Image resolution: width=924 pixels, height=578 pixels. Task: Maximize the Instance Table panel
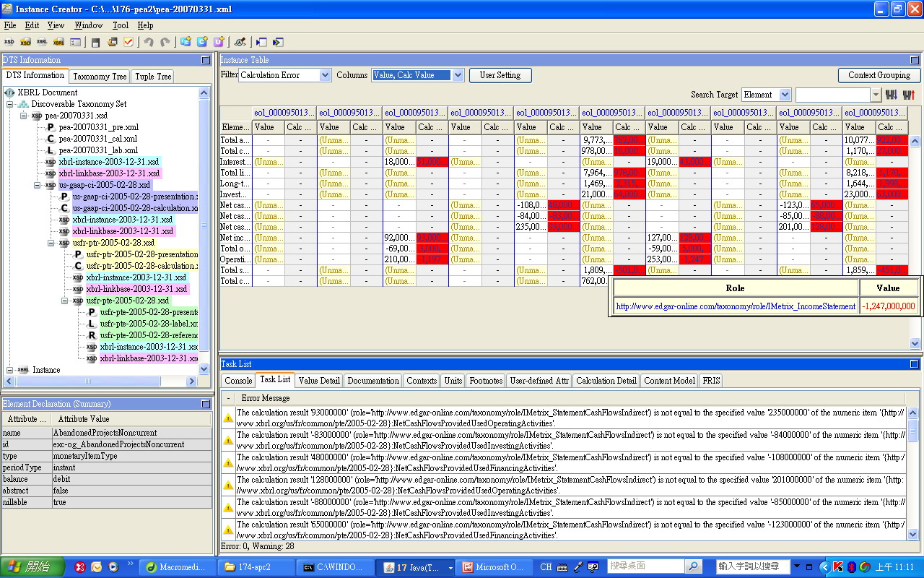pyautogui.click(x=913, y=60)
